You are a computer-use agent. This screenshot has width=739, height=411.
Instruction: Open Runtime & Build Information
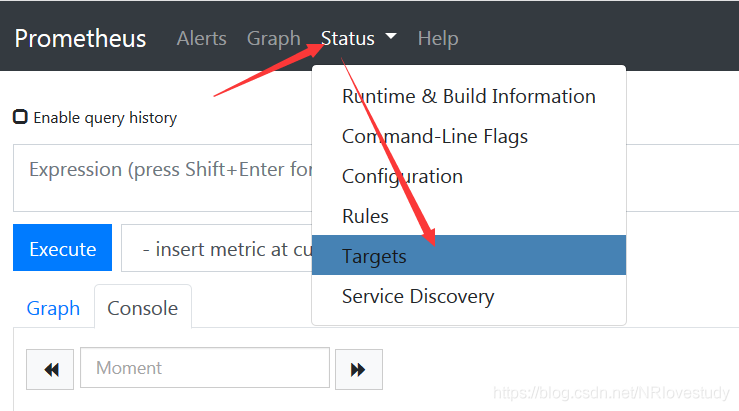(469, 96)
